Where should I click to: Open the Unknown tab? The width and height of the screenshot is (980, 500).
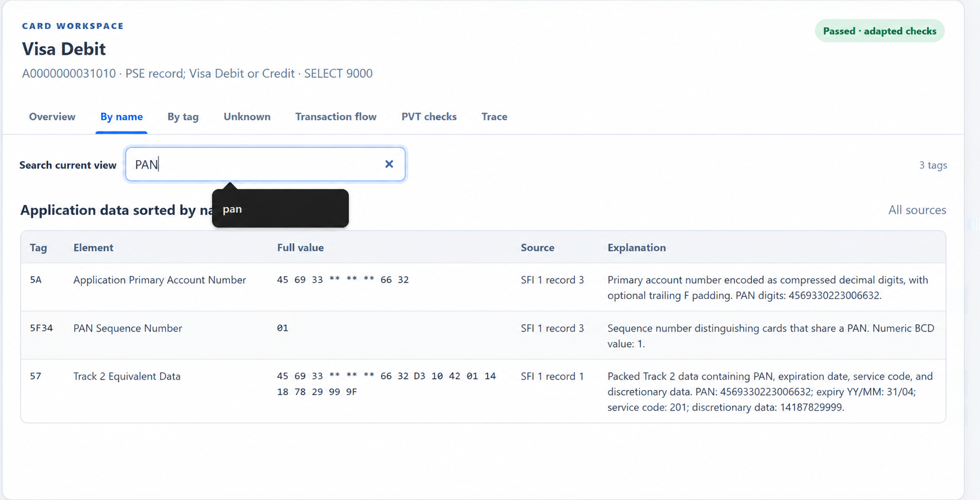247,117
